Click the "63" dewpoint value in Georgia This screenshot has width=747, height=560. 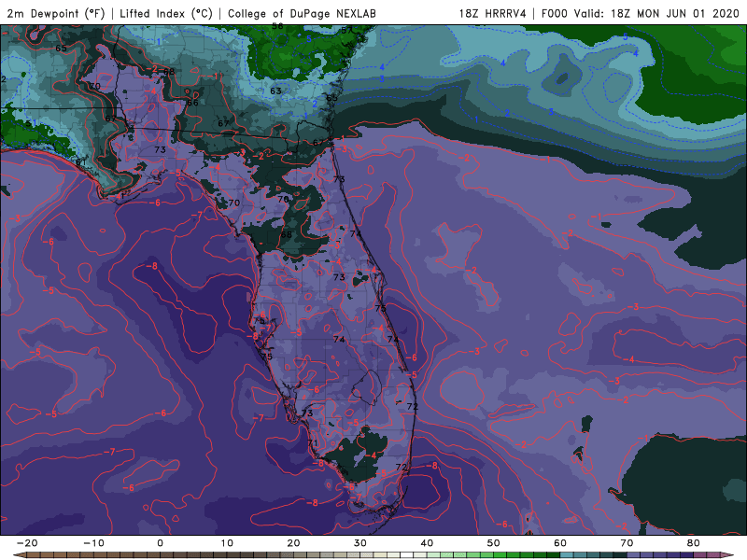click(275, 91)
